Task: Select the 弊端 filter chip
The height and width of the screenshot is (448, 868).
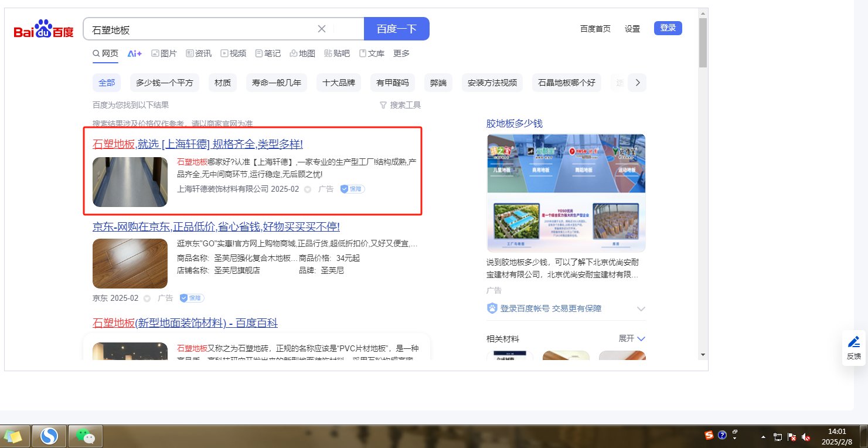Action: (x=438, y=83)
